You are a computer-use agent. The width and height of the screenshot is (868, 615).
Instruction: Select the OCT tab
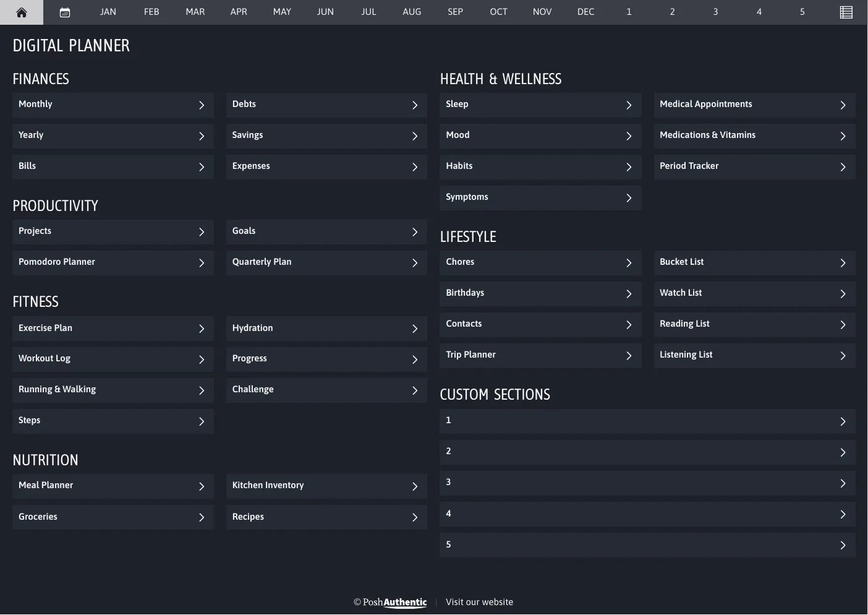click(x=498, y=12)
